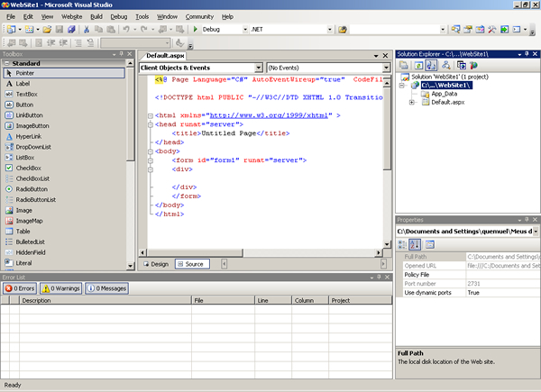Select the Default.aspx document tab
Viewport: 541px width, 392px height.
coord(165,56)
